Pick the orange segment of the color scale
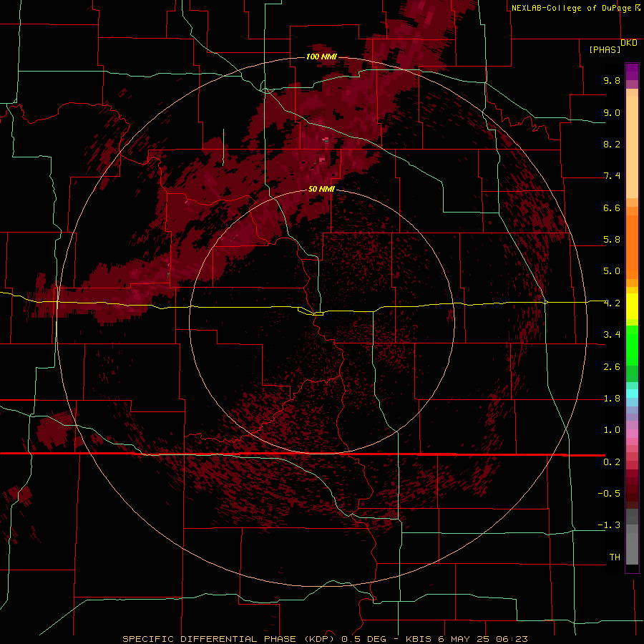The width and height of the screenshot is (644, 644). click(632, 247)
